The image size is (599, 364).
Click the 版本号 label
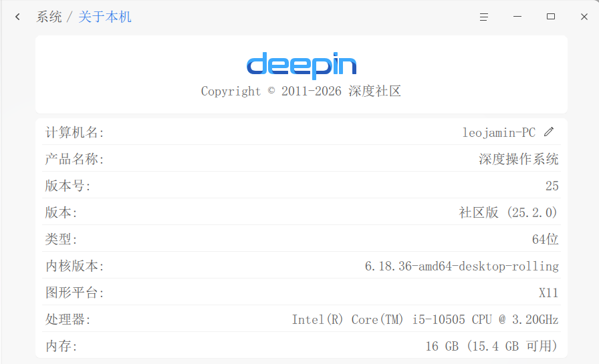68,186
